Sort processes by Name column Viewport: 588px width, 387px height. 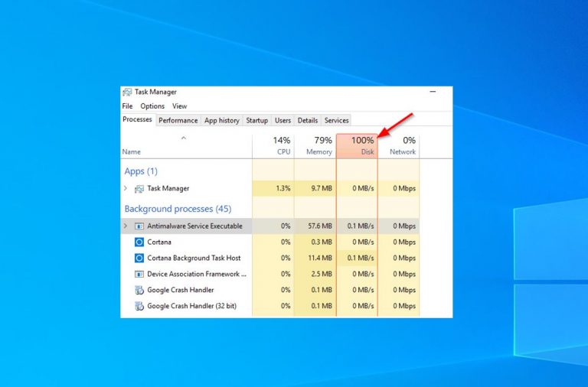click(x=186, y=146)
